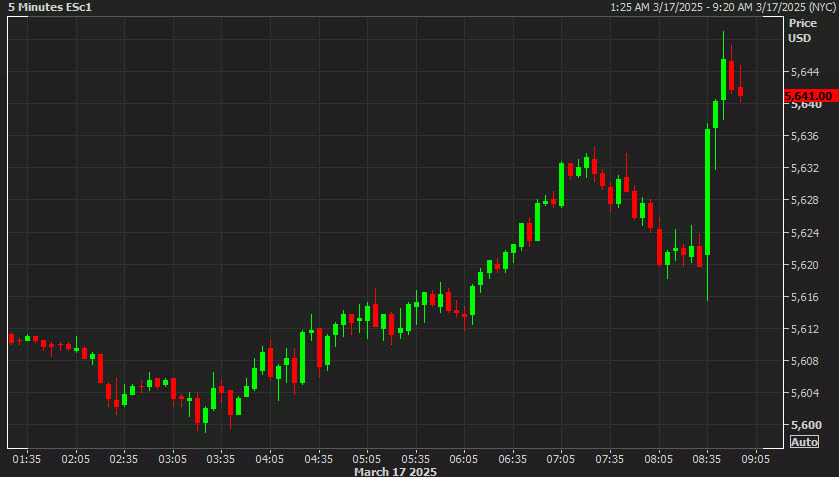Click the 08:35 time axis label

click(706, 459)
